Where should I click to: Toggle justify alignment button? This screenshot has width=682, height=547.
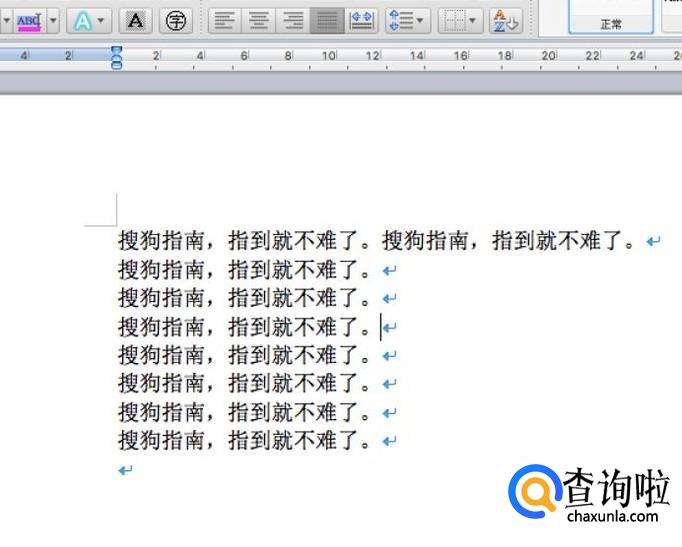pyautogui.click(x=327, y=20)
